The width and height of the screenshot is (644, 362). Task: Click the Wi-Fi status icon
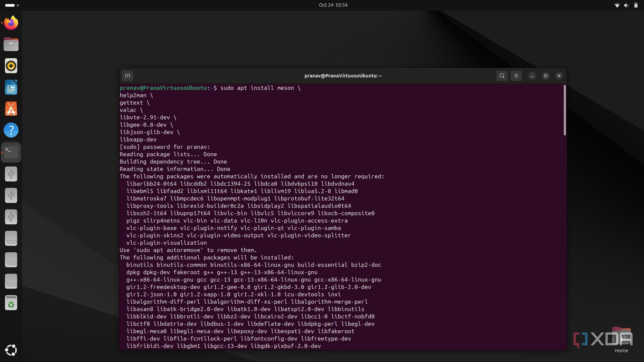(617, 5)
